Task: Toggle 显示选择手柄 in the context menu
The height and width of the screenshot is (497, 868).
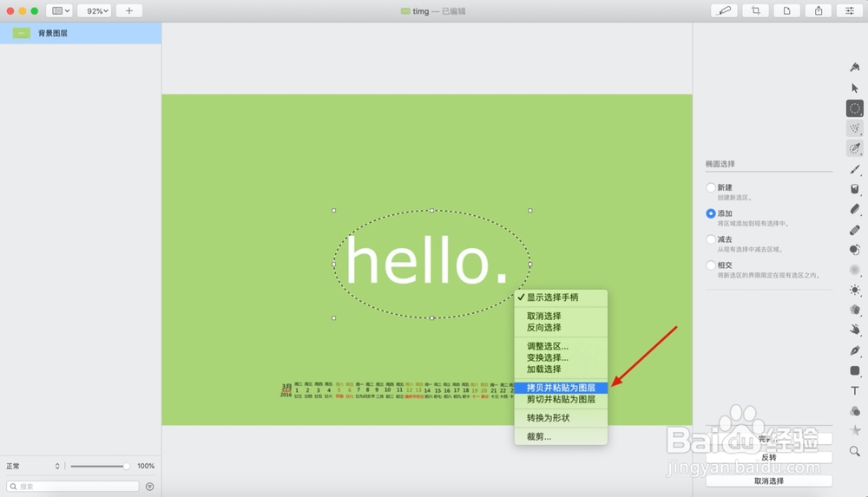Action: 561,298
